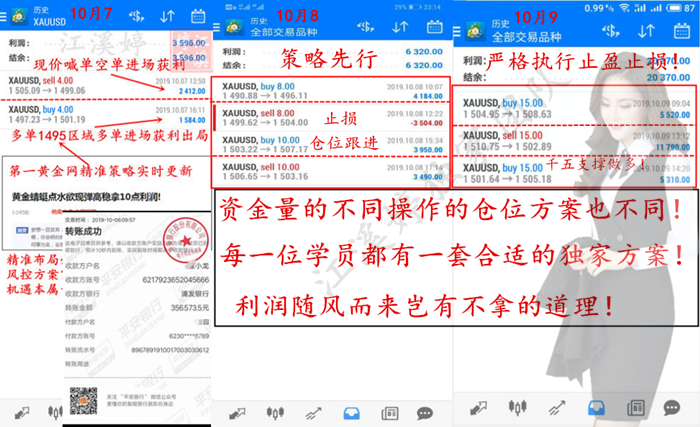Select highlighted History tab in 10月9 bottom bar
Viewport: 700px width, 427px height.
pos(596,407)
